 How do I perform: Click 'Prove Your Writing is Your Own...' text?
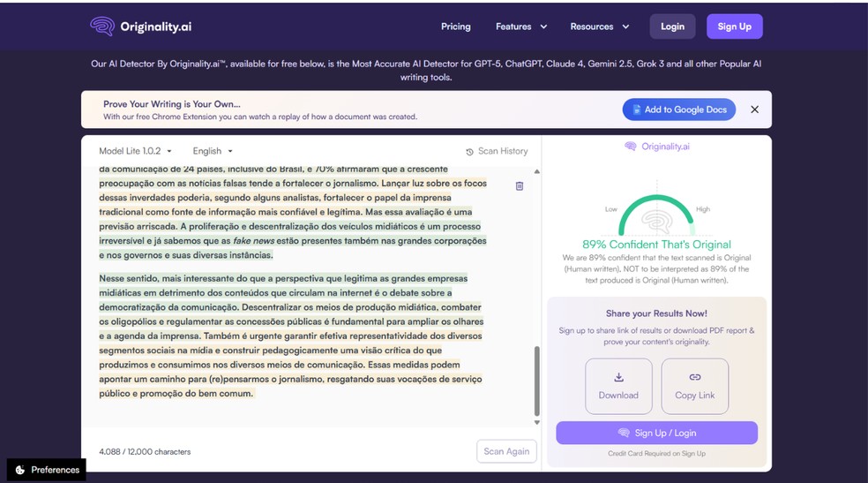tap(172, 104)
